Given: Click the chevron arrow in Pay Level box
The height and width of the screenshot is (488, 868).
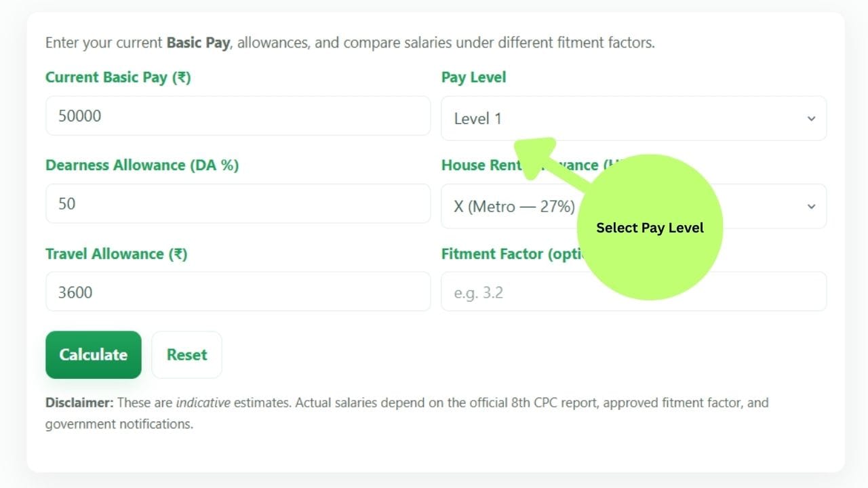Looking at the screenshot, I should click(x=811, y=119).
